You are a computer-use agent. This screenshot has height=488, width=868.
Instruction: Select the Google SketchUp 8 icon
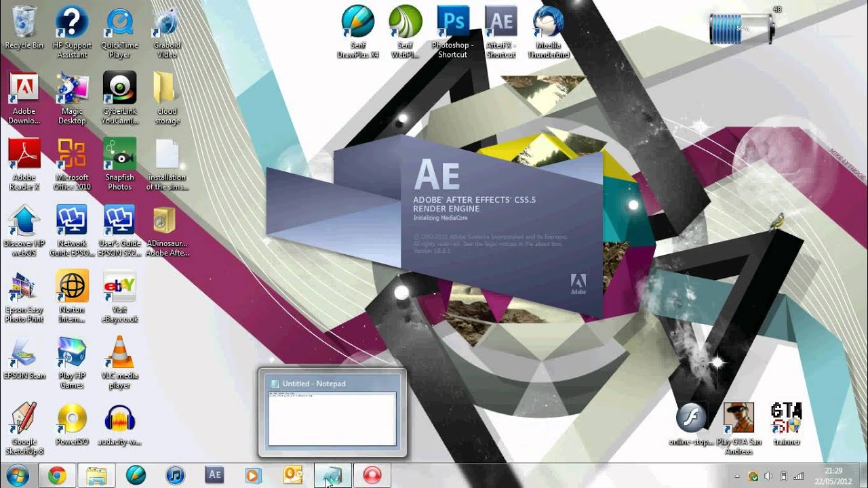[24, 429]
